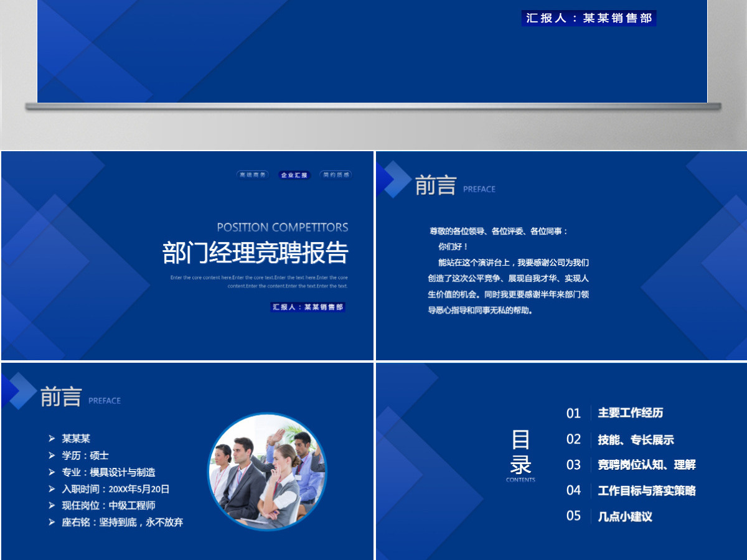Click the PREFACE label on the audience-photo slide
The width and height of the screenshot is (747, 560).
105,401
